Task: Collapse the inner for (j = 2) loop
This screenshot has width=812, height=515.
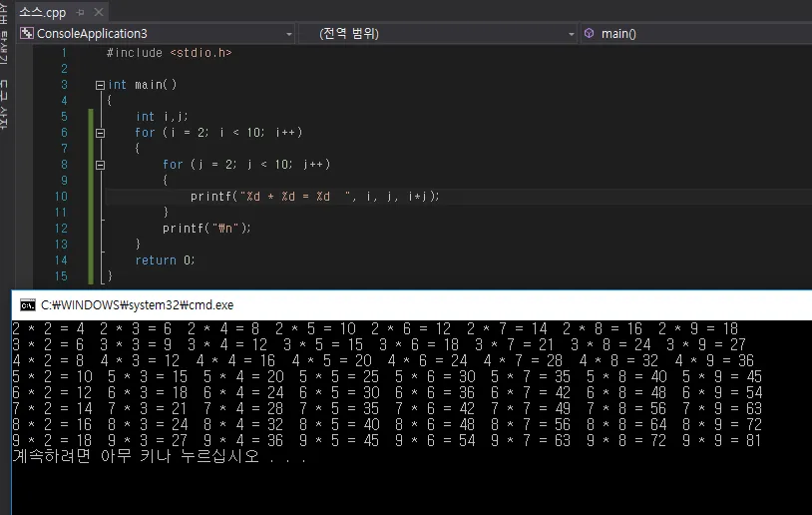Action: coord(100,166)
